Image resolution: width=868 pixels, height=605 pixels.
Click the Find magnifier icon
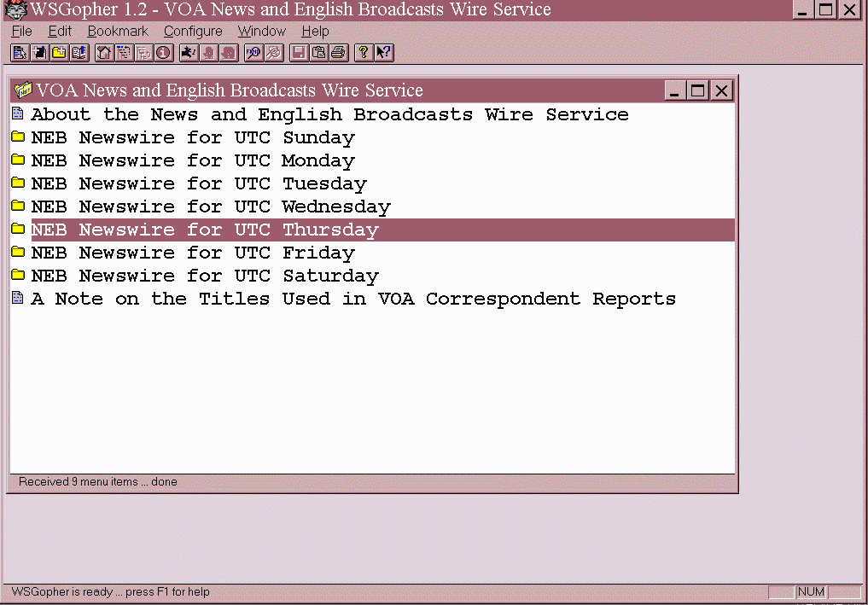click(x=253, y=53)
